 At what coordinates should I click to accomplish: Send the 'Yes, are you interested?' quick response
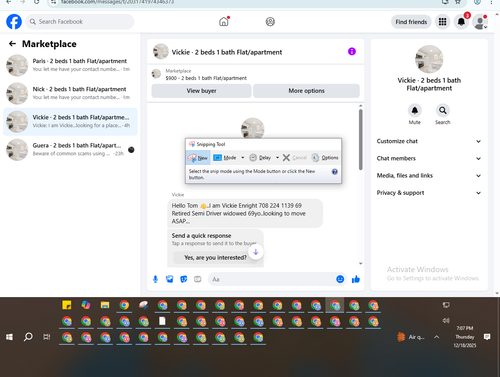(x=216, y=258)
